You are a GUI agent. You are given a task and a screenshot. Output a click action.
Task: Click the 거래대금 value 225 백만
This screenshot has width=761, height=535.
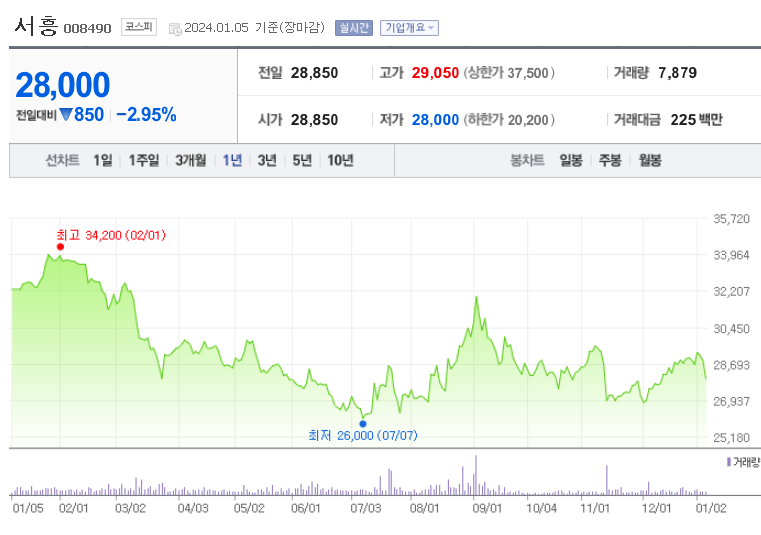(x=696, y=120)
